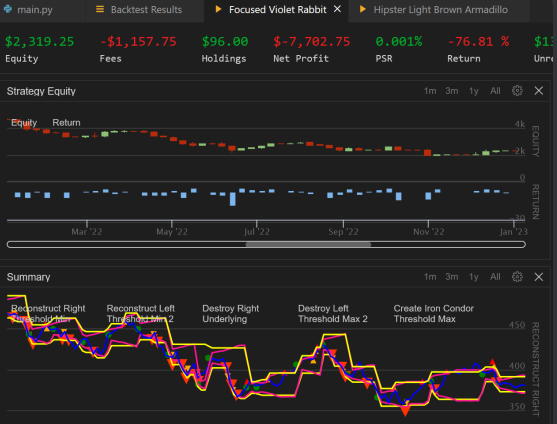Set Summary chart range to 1y

(x=474, y=277)
